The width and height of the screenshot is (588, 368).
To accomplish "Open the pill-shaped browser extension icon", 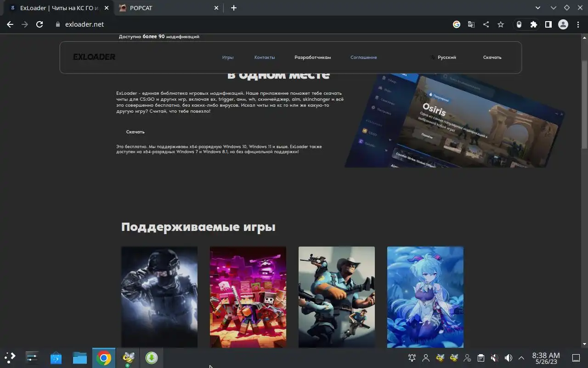I will [x=519, y=24].
